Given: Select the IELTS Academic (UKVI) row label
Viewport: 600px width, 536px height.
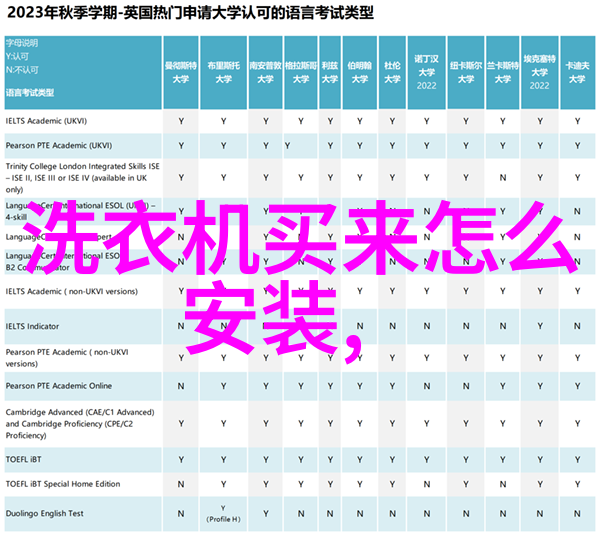Looking at the screenshot, I should [46, 121].
